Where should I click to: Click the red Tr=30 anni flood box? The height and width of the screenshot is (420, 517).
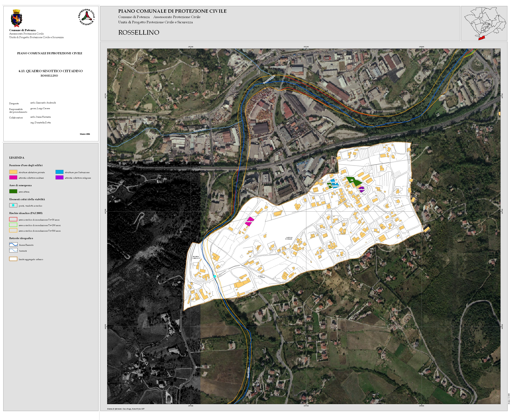point(13,219)
